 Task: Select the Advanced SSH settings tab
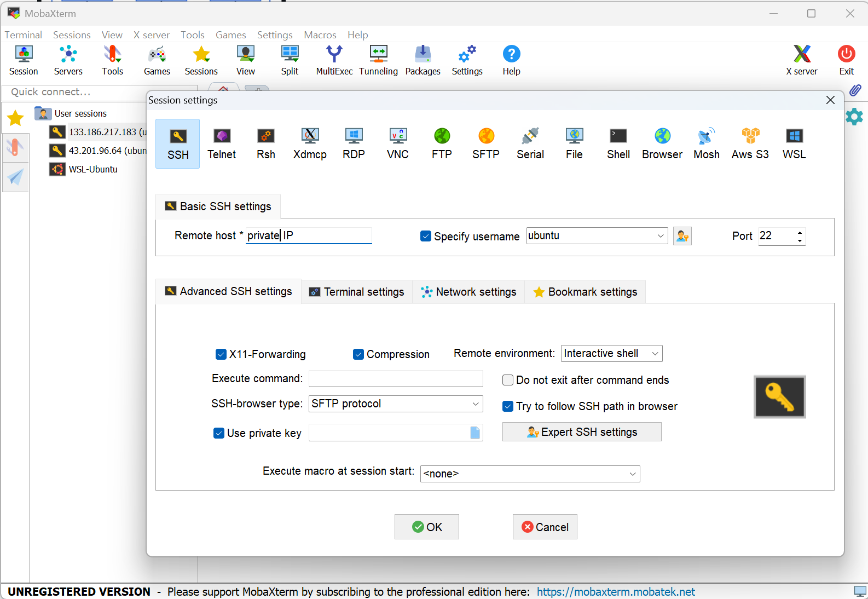pyautogui.click(x=229, y=291)
